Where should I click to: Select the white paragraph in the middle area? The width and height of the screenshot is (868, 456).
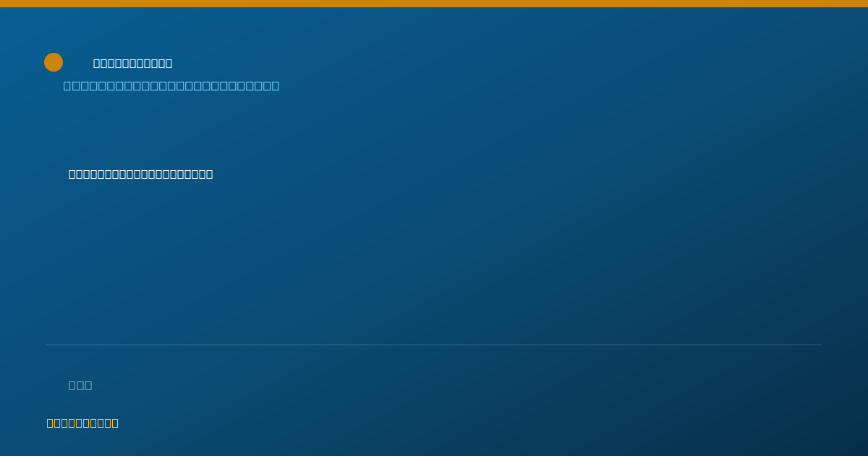141,174
